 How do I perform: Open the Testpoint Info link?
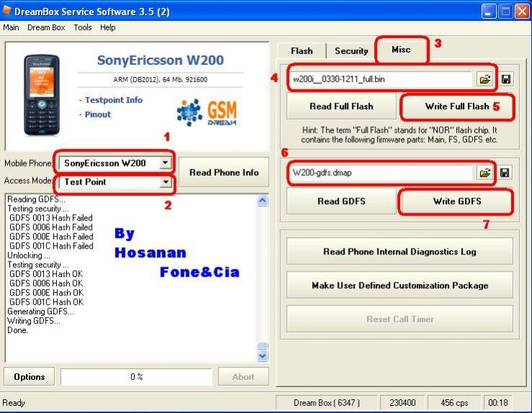pyautogui.click(x=113, y=100)
